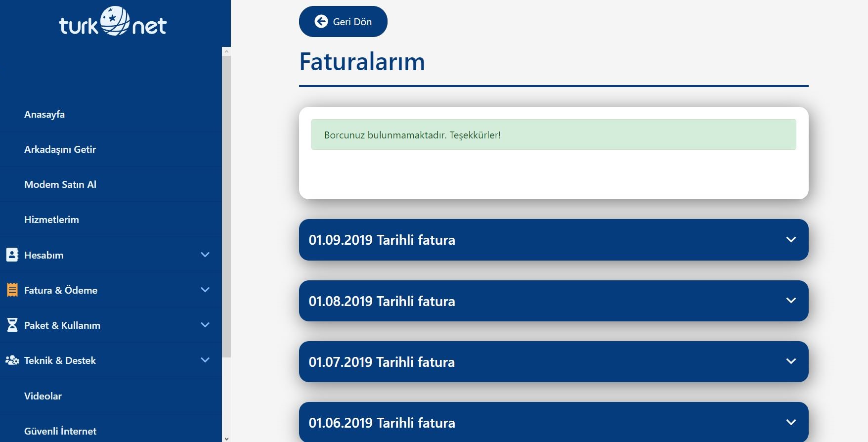The height and width of the screenshot is (442, 868).
Task: Click the sidebar scrollbar down arrow
Action: (226, 438)
